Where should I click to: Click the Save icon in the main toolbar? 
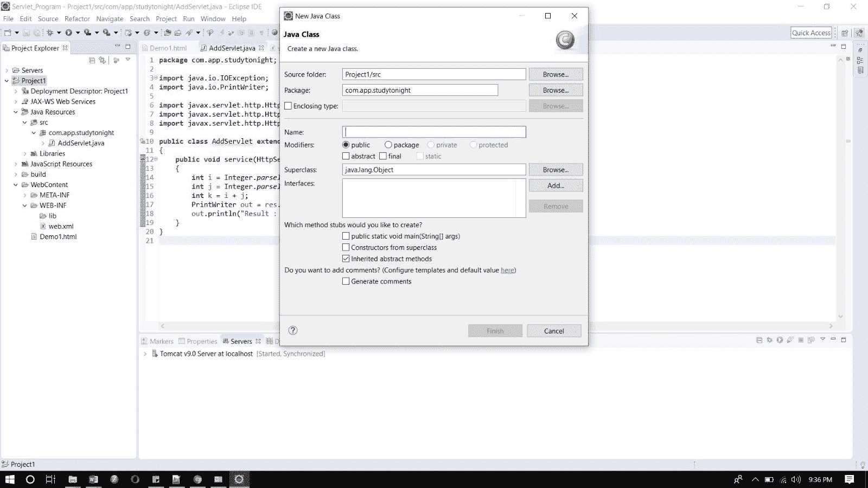(x=27, y=33)
